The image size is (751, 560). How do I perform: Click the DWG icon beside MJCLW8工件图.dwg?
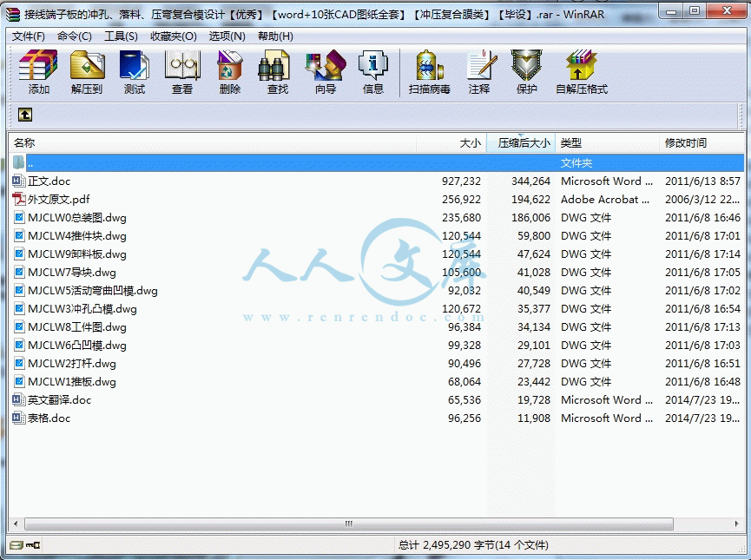[19, 327]
